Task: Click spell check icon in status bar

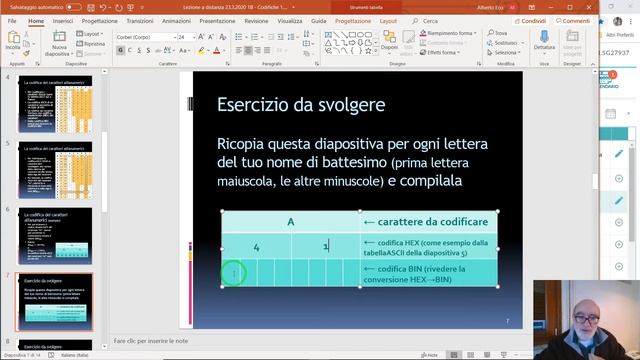Action: click(x=51, y=356)
